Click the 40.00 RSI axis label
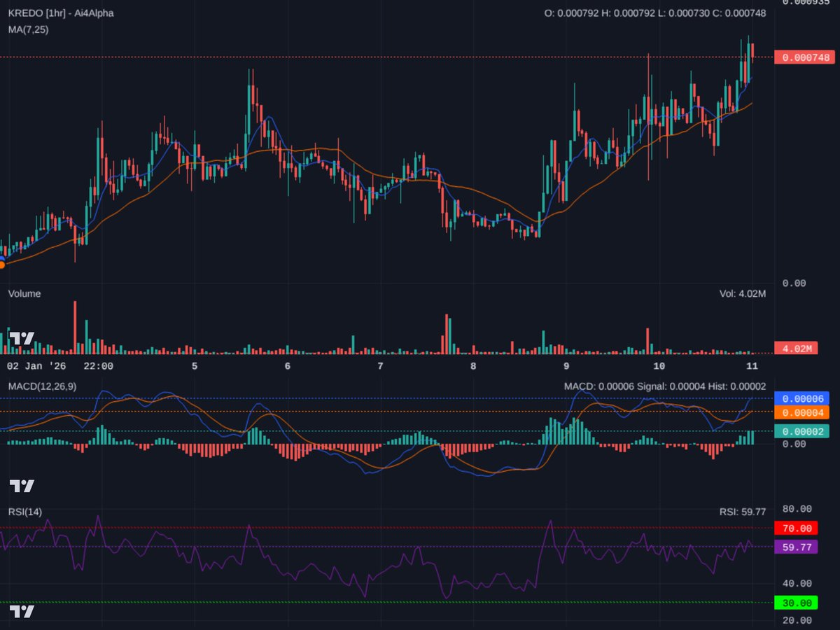The image size is (840, 630). coord(796,583)
